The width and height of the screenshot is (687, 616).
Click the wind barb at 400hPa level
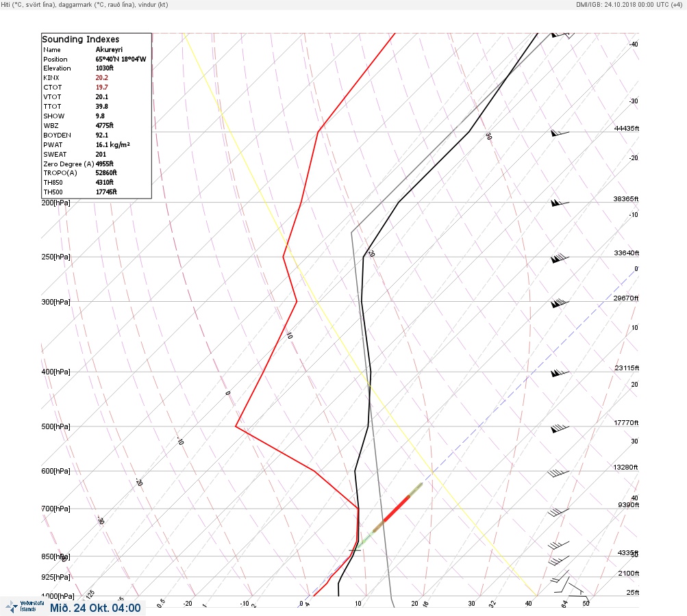(x=560, y=373)
